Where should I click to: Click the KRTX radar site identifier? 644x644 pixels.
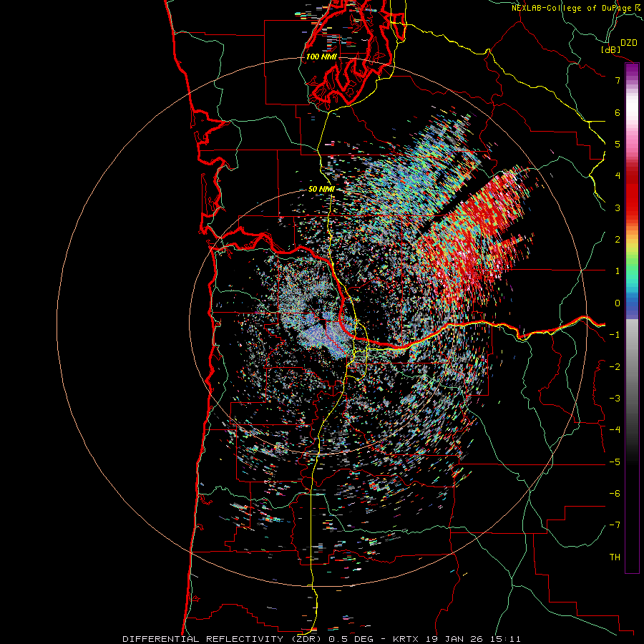coord(406,639)
